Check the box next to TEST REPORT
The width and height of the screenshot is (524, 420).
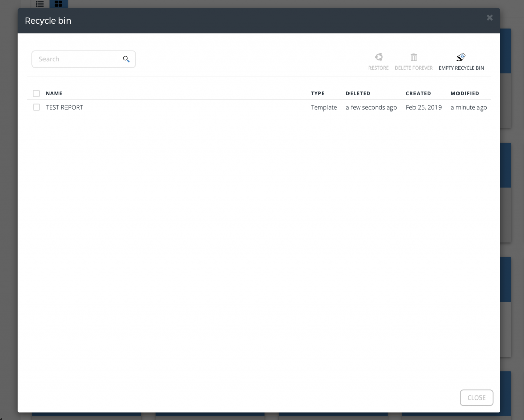click(x=36, y=107)
